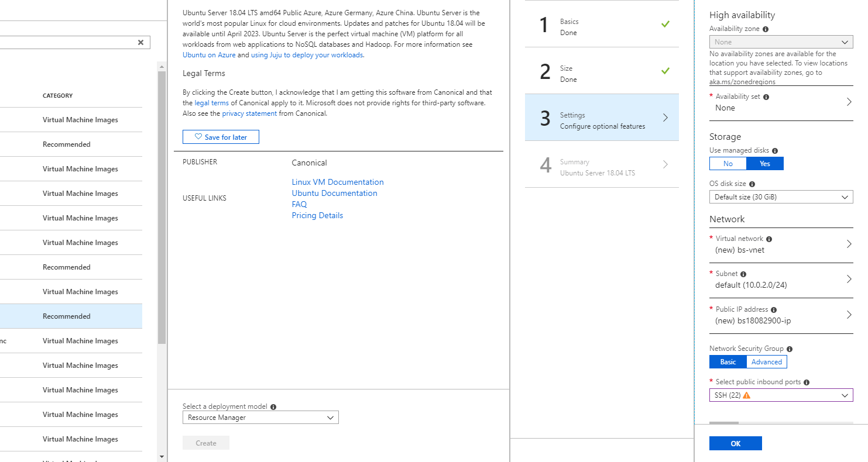The height and width of the screenshot is (462, 868).
Task: Set managed disks to No
Action: pyautogui.click(x=728, y=164)
